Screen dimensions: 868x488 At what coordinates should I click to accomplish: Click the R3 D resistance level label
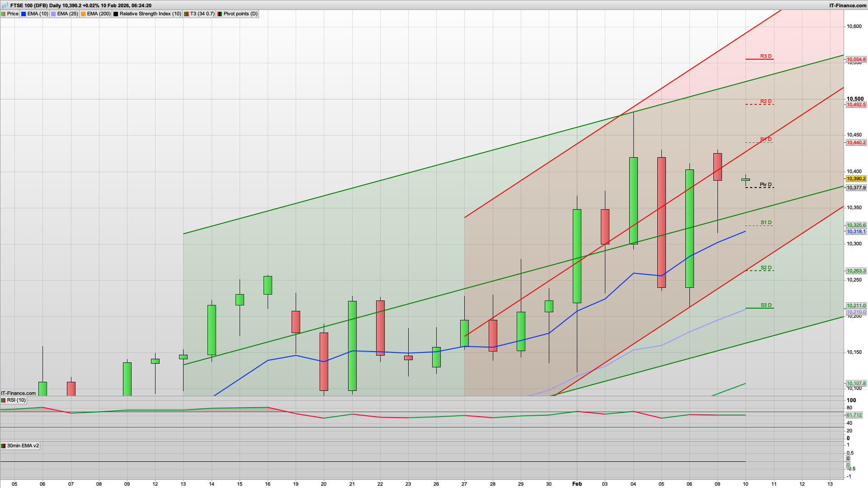point(765,56)
